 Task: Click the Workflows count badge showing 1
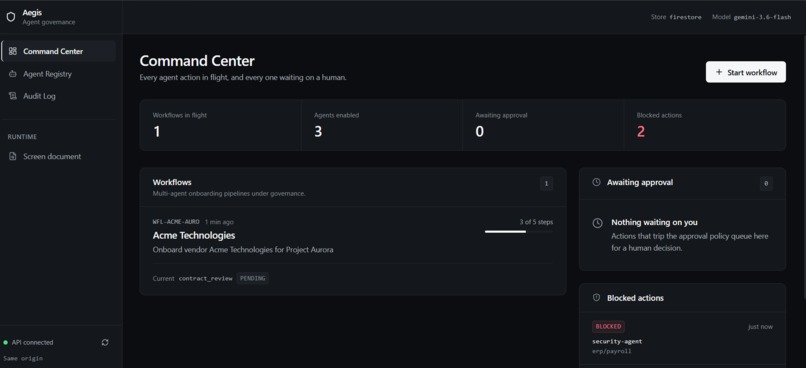pyautogui.click(x=546, y=183)
